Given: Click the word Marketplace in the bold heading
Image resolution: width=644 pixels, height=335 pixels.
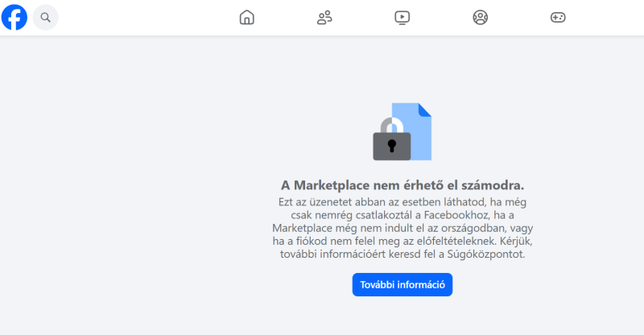Looking at the screenshot, I should (332, 185).
